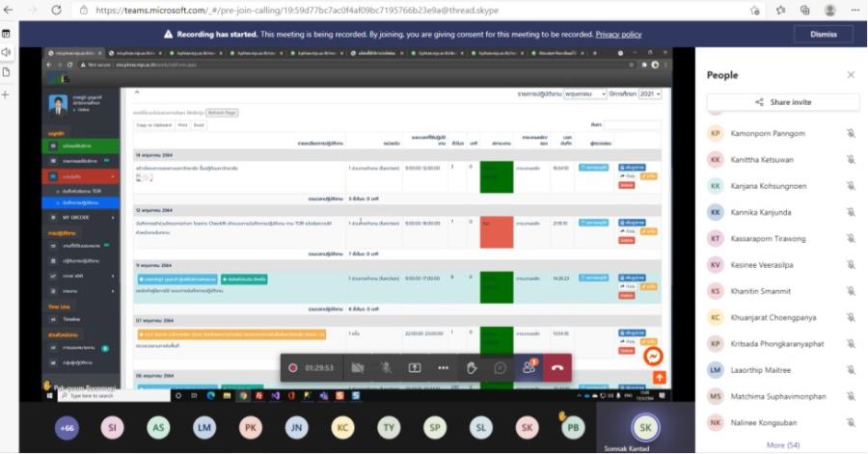The image size is (868, 454).
Task: Select the PB participant avatar with raised hand
Action: [573, 428]
